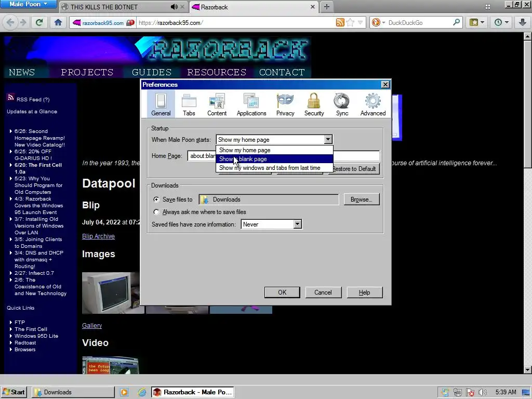Launch Internet Explorer from quick launch

coord(142,392)
